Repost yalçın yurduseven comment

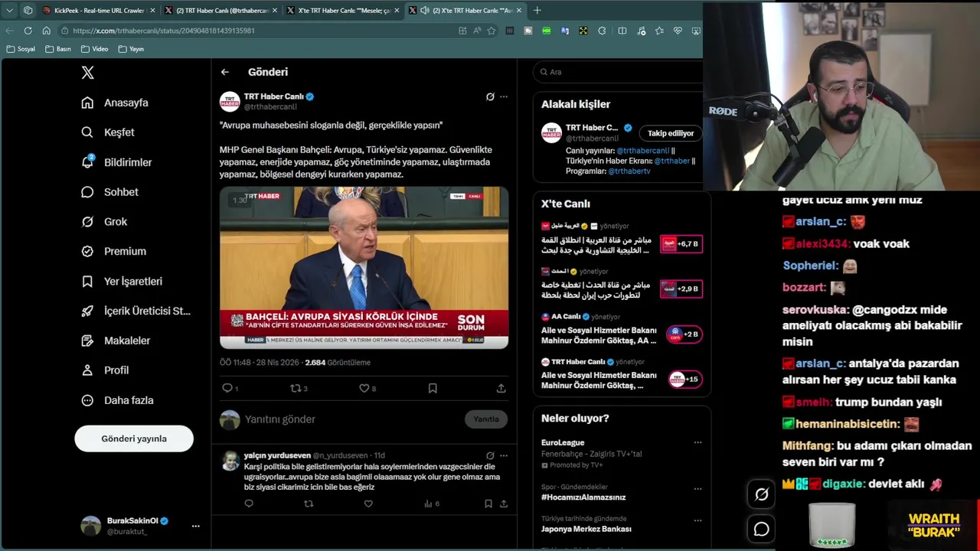(309, 504)
